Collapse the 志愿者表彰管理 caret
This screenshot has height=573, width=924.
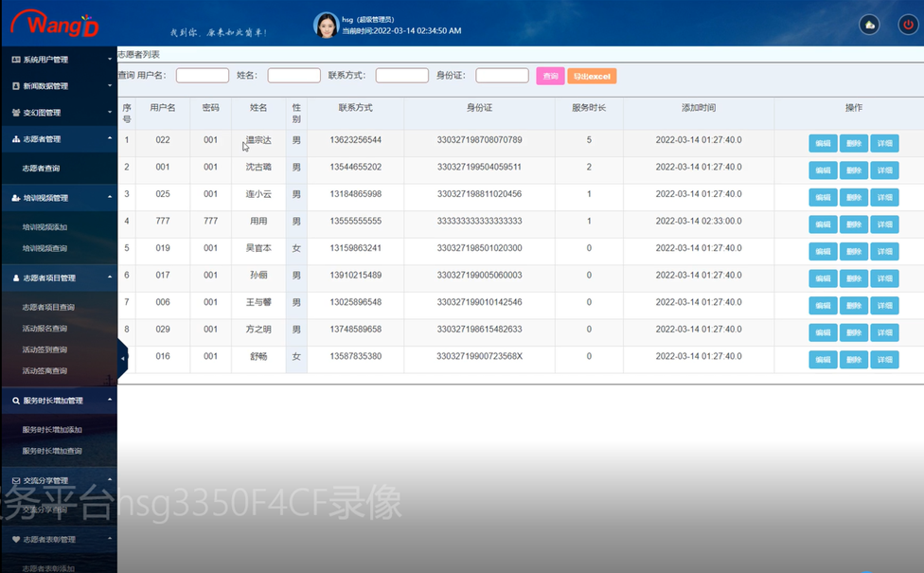click(x=110, y=539)
